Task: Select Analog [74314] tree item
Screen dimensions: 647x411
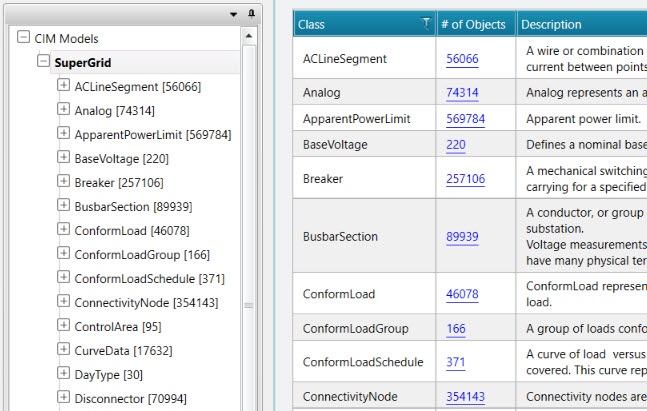Action: (x=114, y=111)
